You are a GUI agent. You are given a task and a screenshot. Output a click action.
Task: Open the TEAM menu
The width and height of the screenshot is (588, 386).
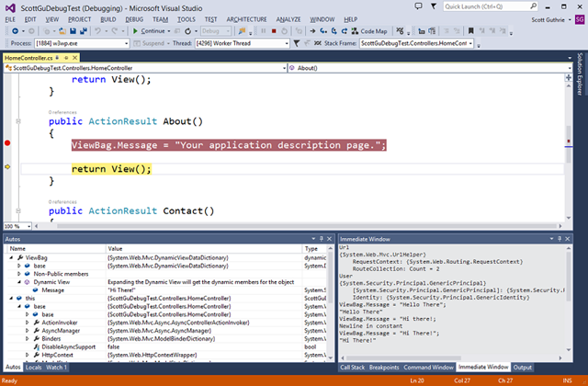click(x=160, y=19)
